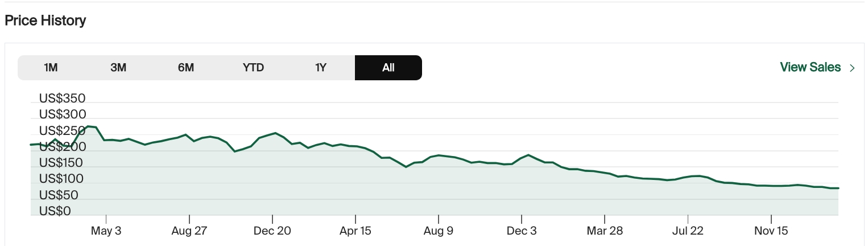Click the US$0 y-axis label

(55, 211)
